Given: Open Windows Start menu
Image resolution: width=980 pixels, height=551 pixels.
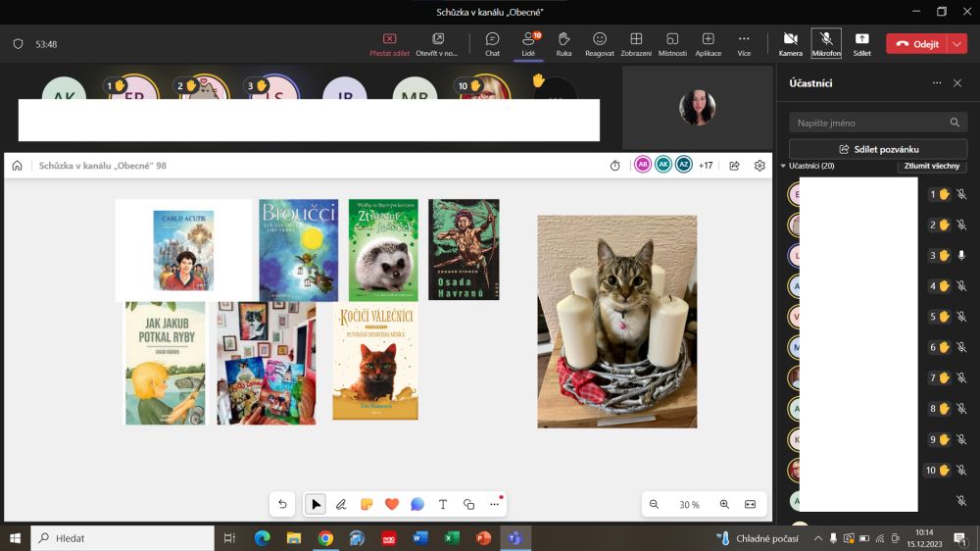Looking at the screenshot, I should 15,538.
